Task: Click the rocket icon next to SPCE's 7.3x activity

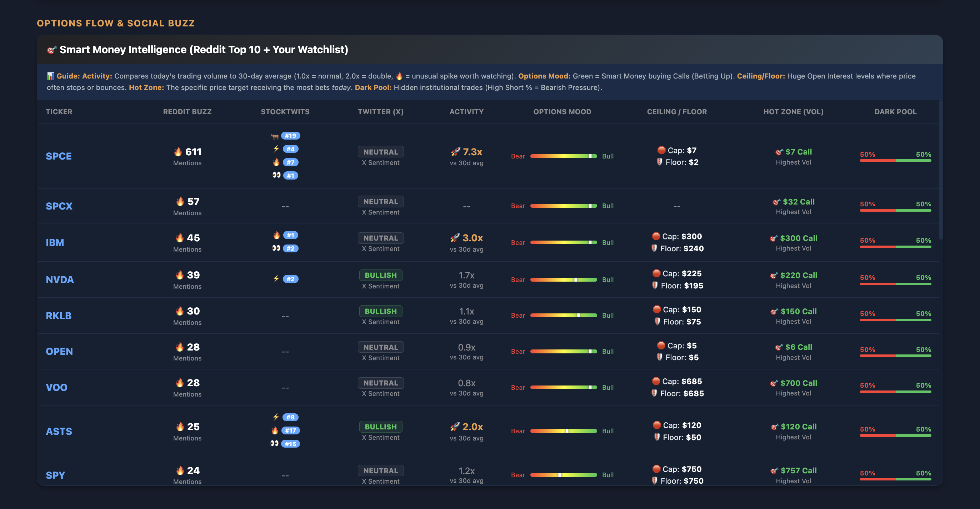Action: (455, 152)
